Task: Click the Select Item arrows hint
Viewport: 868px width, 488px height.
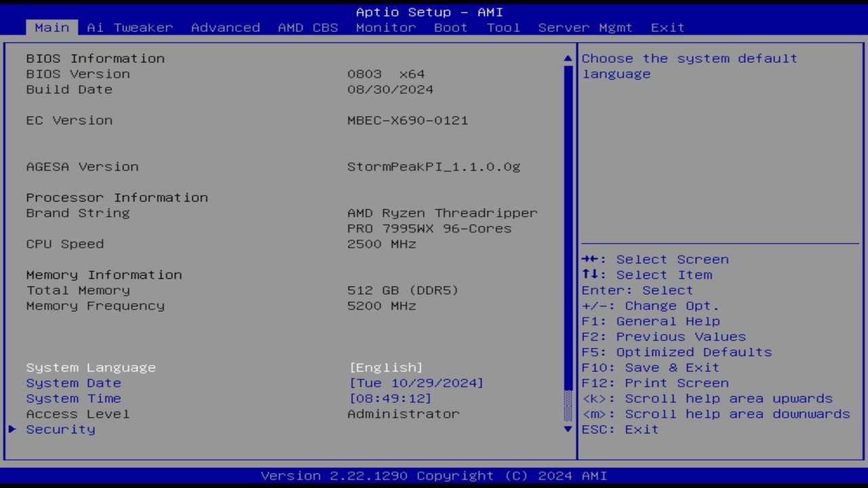Action: [x=647, y=274]
